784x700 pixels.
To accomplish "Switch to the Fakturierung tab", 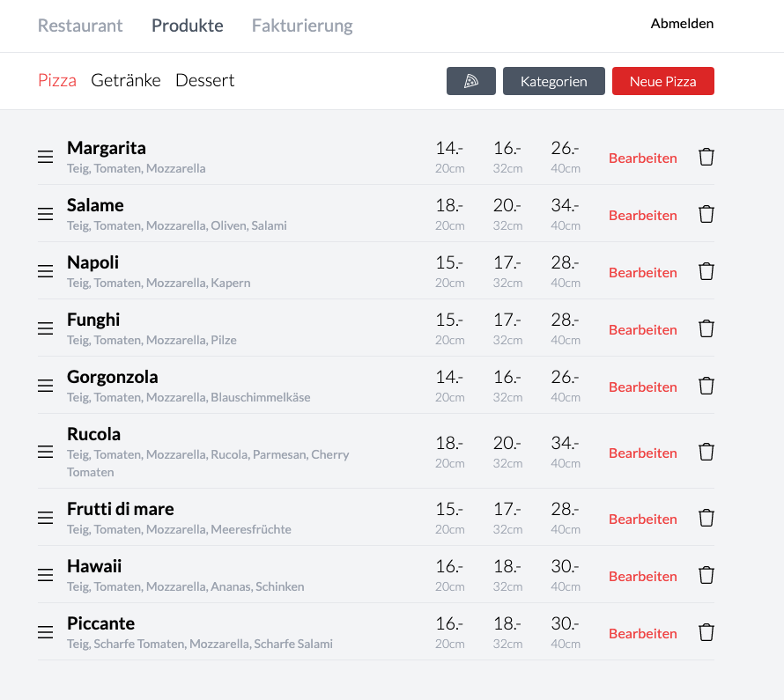I will (302, 26).
